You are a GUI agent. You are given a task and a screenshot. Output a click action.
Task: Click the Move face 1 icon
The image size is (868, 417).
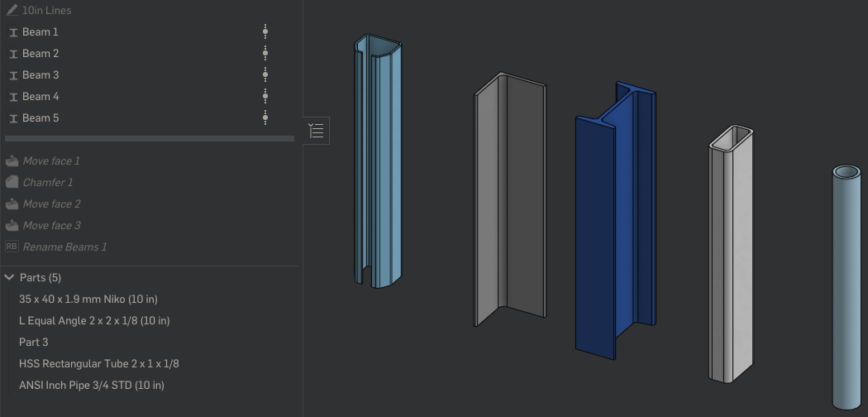(12, 161)
